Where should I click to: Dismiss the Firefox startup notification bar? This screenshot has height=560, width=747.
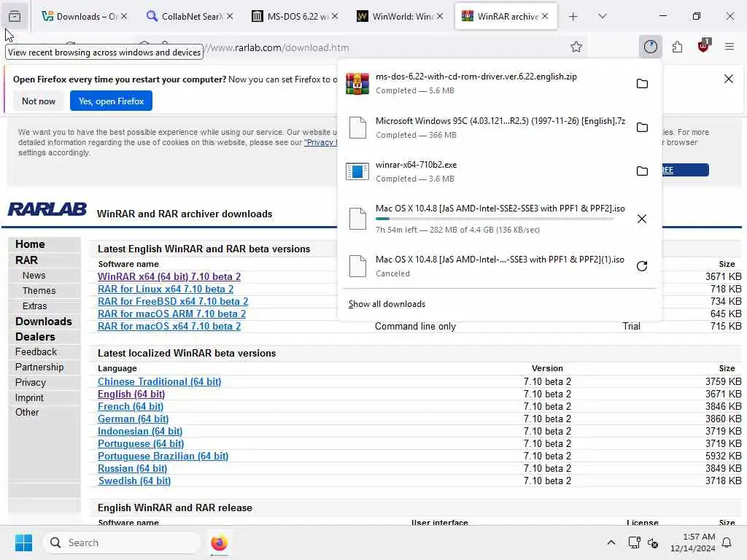729,79
